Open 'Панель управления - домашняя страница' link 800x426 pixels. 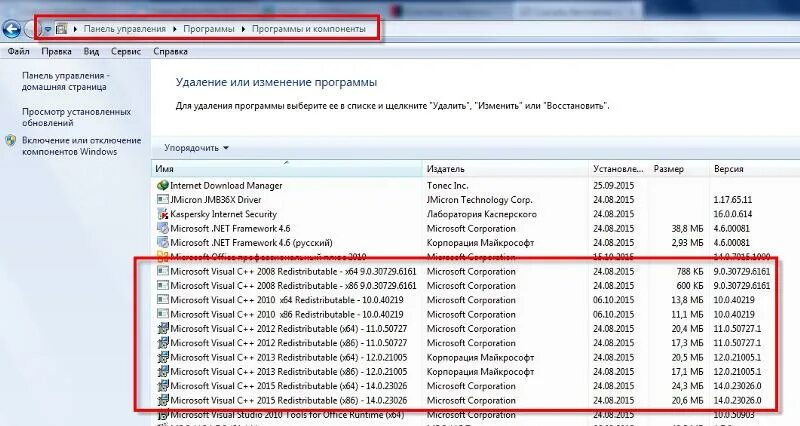coord(66,81)
